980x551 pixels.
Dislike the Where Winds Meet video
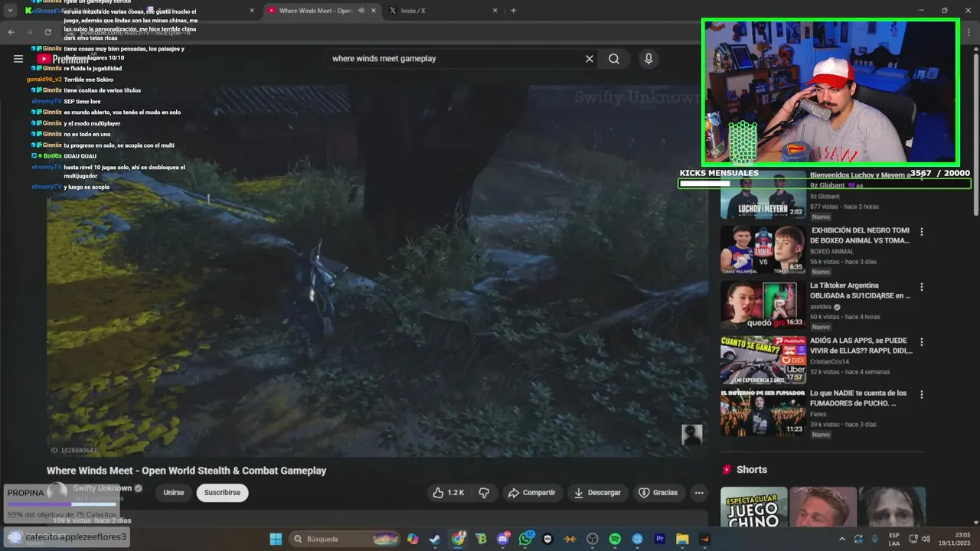[484, 493]
